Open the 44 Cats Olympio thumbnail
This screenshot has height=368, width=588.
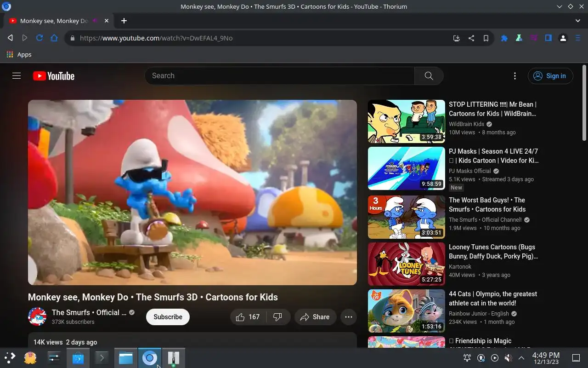click(407, 311)
